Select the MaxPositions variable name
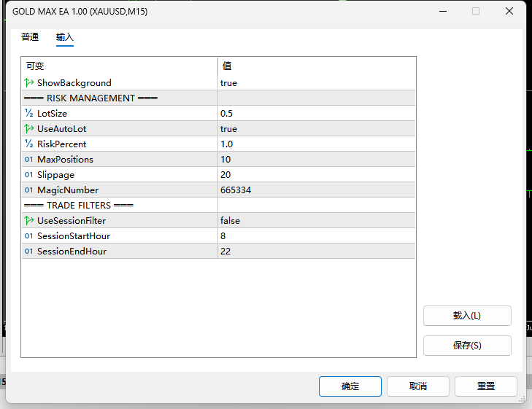The width and height of the screenshot is (532, 409). (x=65, y=159)
